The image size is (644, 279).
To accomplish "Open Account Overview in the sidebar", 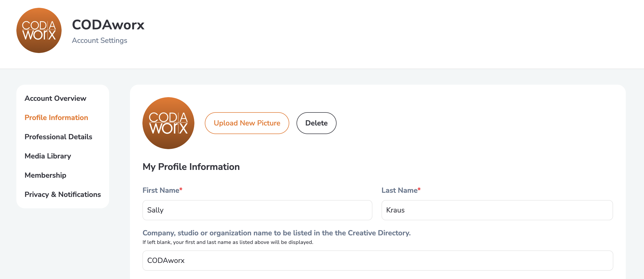I will pyautogui.click(x=55, y=98).
